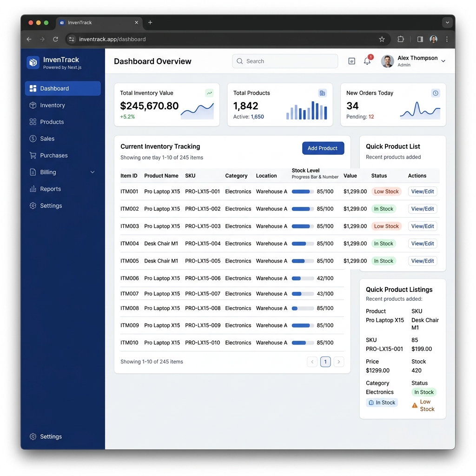The height and width of the screenshot is (476, 476).
Task: Open notifications bell icon
Action: pos(367,61)
